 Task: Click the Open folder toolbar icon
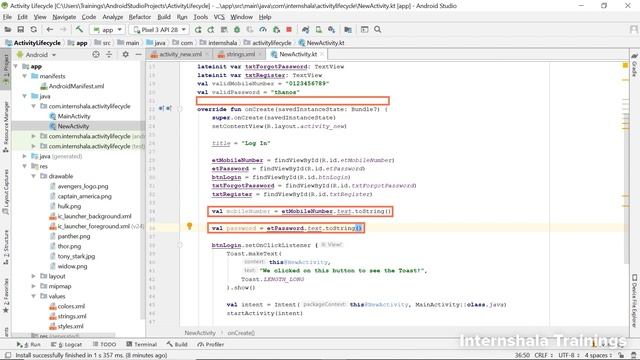pyautogui.click(x=8, y=29)
